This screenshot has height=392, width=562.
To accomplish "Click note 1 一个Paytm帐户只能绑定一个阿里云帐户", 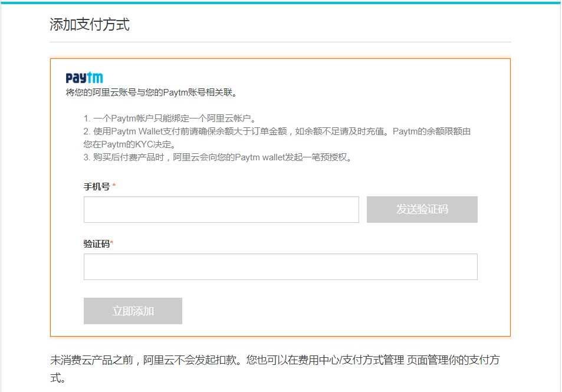I will [x=169, y=118].
